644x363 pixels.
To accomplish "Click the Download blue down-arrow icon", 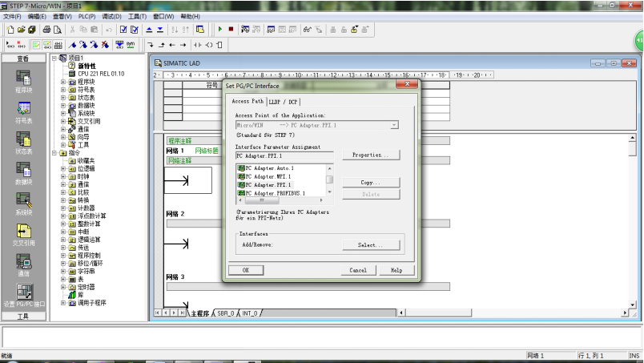I will [160, 30].
